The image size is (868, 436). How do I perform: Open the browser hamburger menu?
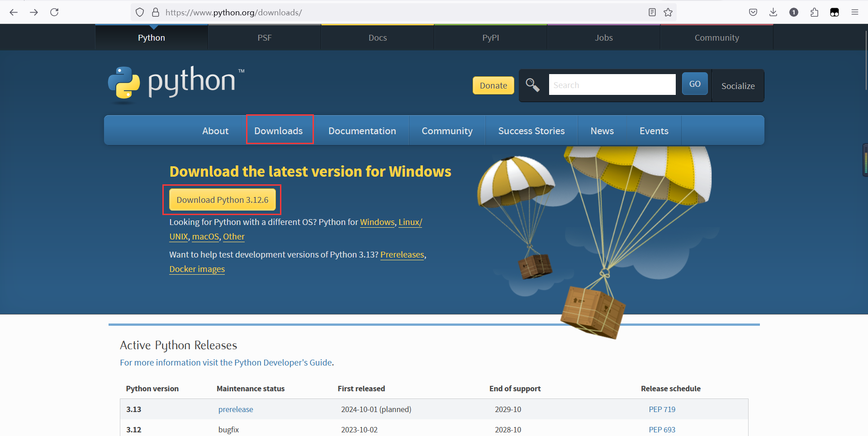click(855, 12)
